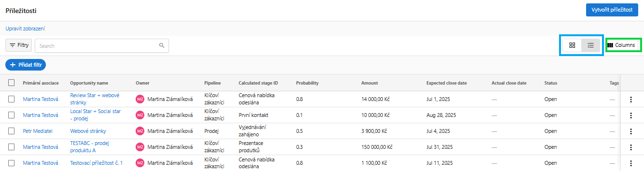Click the Vytvořit příležitost button

coord(612,10)
